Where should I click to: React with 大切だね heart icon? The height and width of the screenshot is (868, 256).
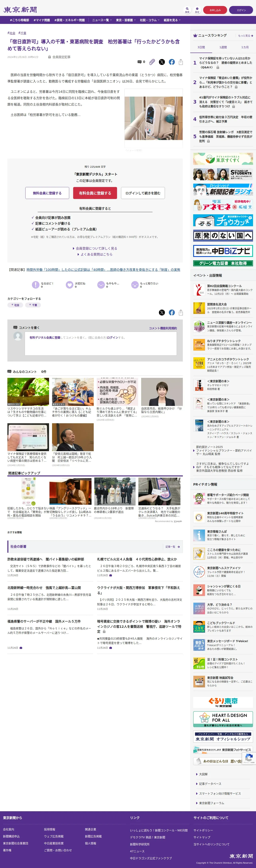(x=69, y=285)
